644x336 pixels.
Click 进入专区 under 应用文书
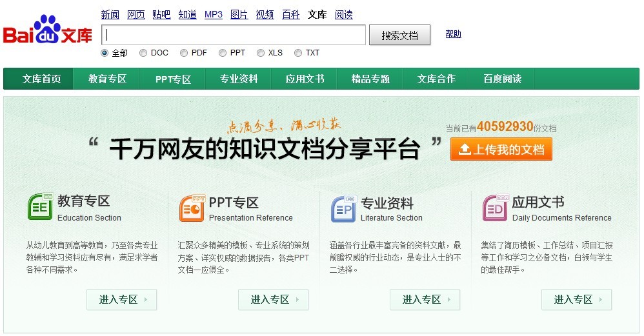[x=576, y=299]
